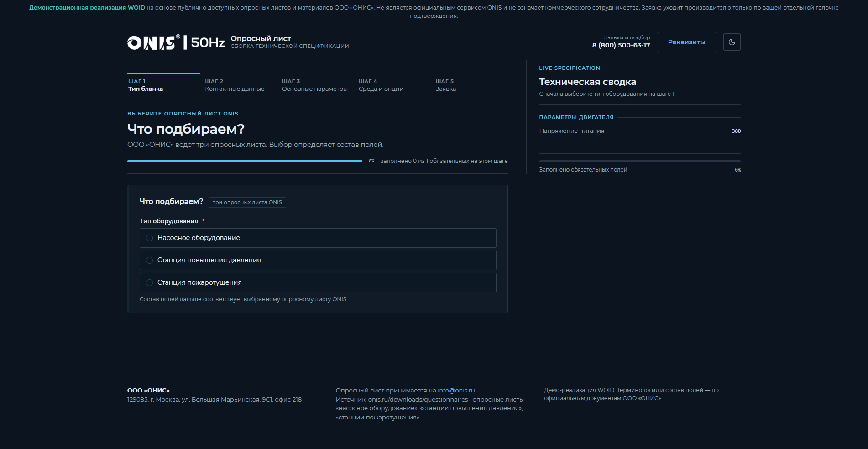
Task: Click the ONIS 50Hz logo
Action: [x=176, y=42]
